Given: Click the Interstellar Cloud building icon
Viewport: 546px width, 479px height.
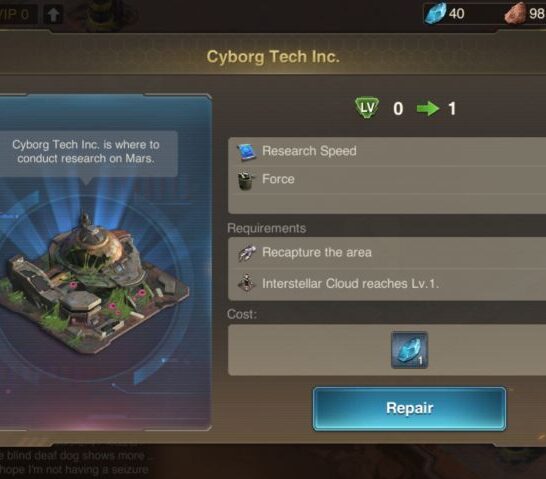Looking at the screenshot, I should (247, 283).
